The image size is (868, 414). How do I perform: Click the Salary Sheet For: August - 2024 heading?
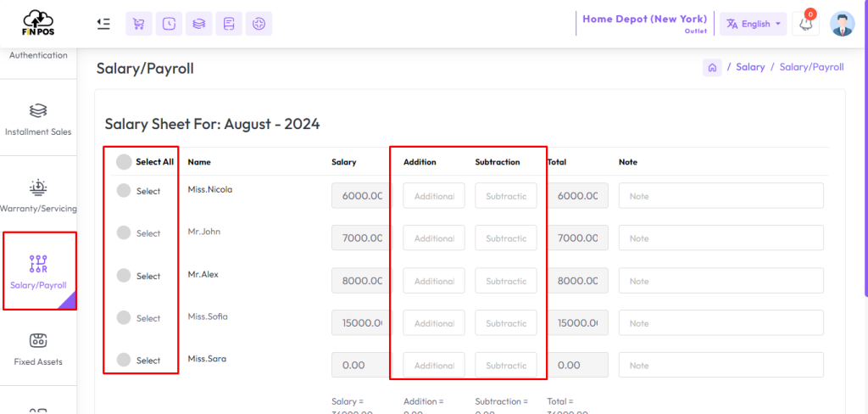[212, 124]
